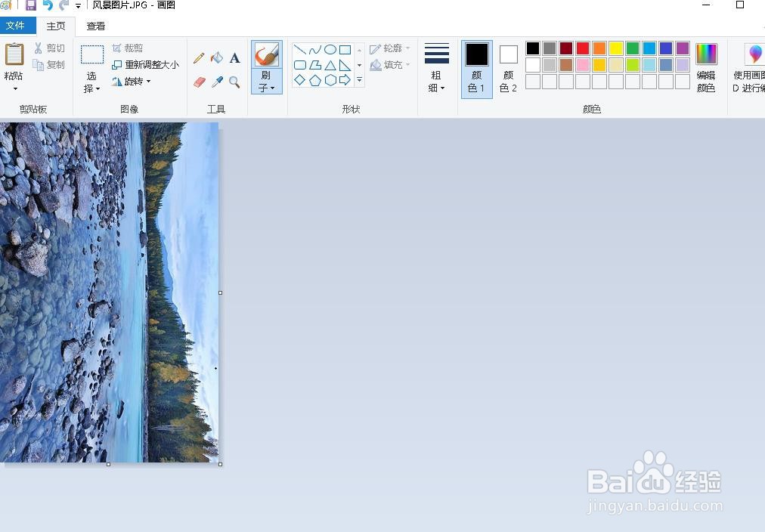Click the Undo arrow in quick access toolbar

[x=47, y=5]
